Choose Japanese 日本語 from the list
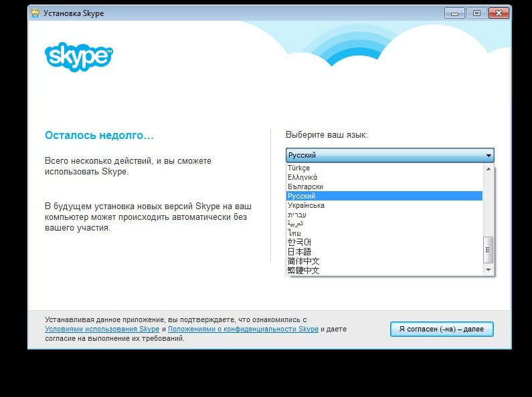Screen dimensions: 532x397 [x=299, y=252]
